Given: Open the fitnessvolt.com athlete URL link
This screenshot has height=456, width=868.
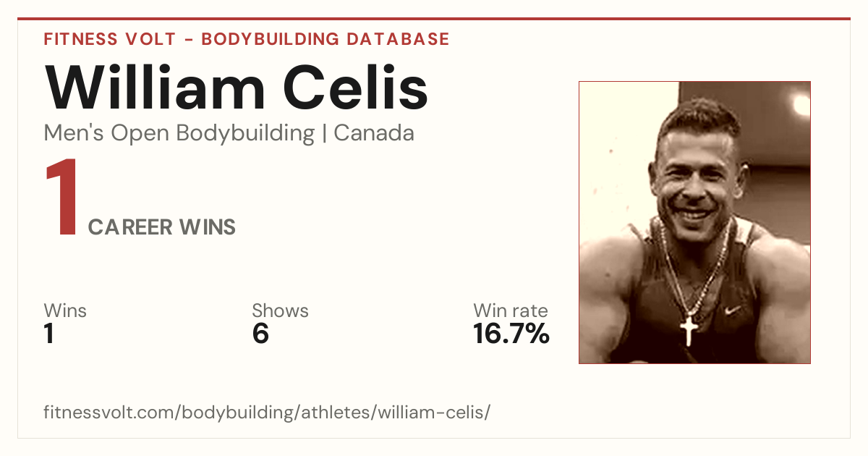Looking at the screenshot, I should pyautogui.click(x=267, y=413).
